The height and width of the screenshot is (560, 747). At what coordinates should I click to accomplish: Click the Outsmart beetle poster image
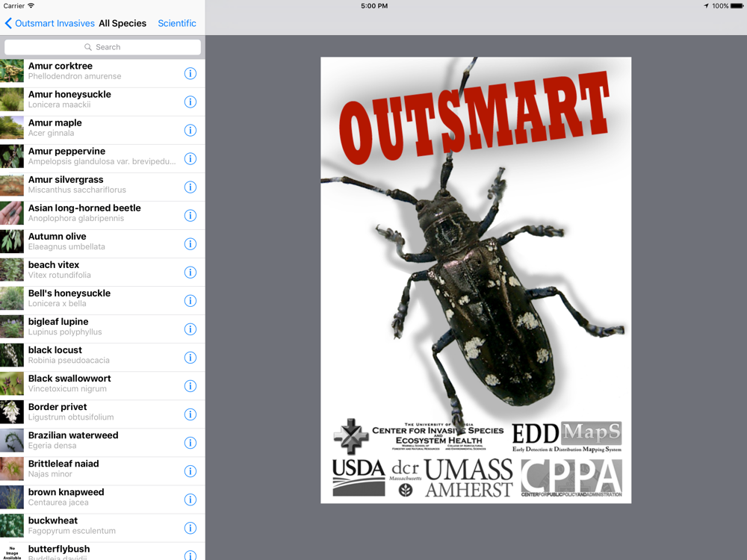476,280
